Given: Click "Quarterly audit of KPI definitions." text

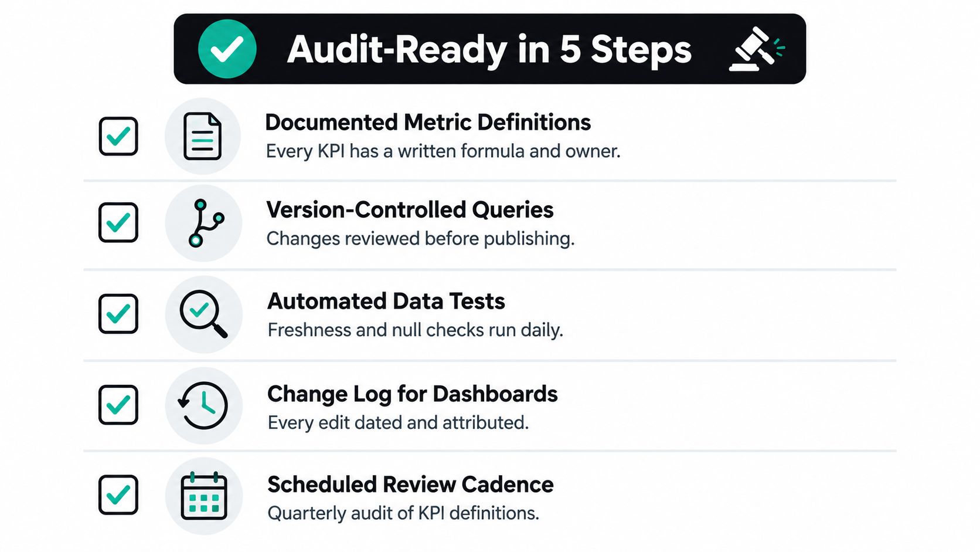Looking at the screenshot, I should pos(403,513).
